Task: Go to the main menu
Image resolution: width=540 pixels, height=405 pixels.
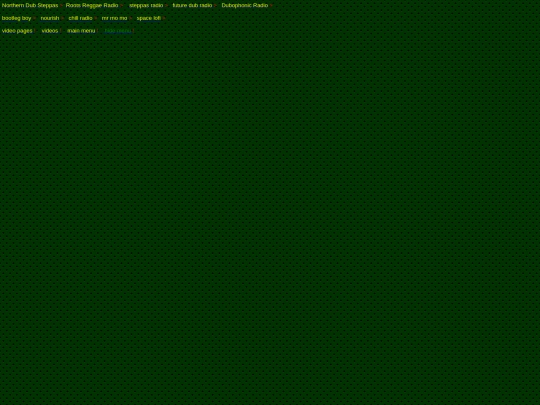Action: coord(81,31)
